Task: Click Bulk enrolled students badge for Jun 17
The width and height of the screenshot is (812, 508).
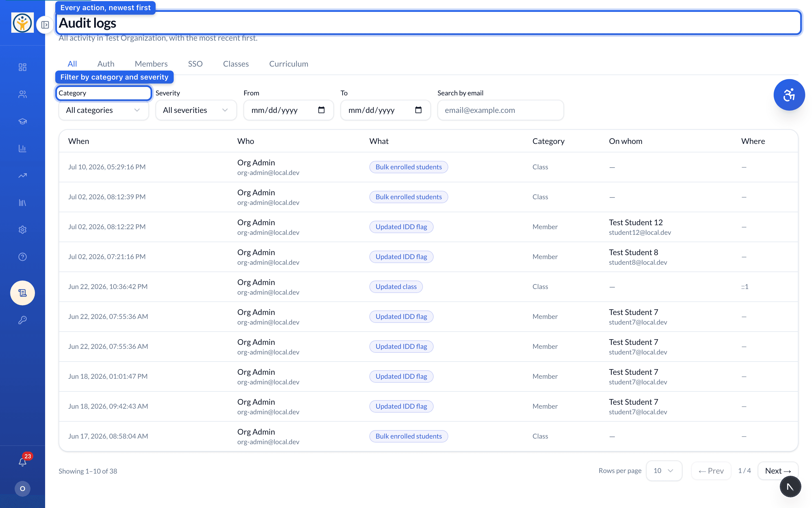Action: 408,436
